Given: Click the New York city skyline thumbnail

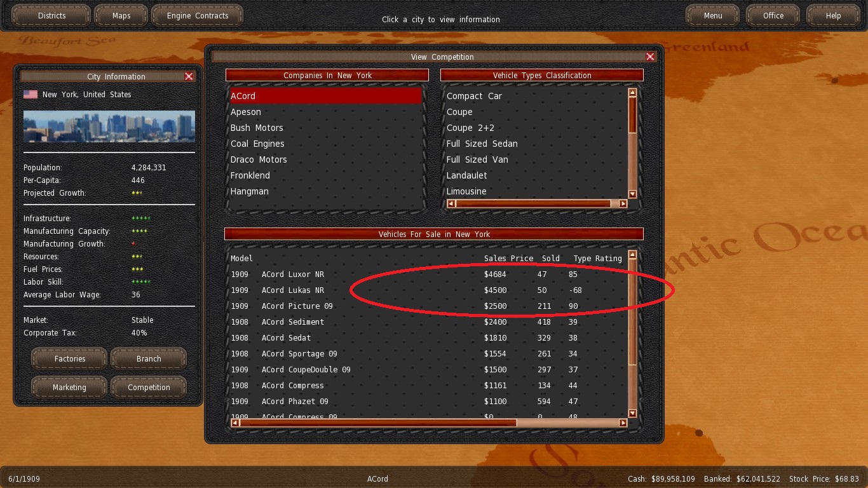Looking at the screenshot, I should (109, 126).
